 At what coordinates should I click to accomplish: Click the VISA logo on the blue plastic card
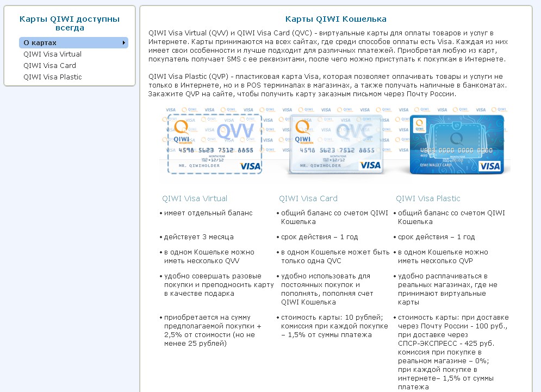tap(489, 166)
